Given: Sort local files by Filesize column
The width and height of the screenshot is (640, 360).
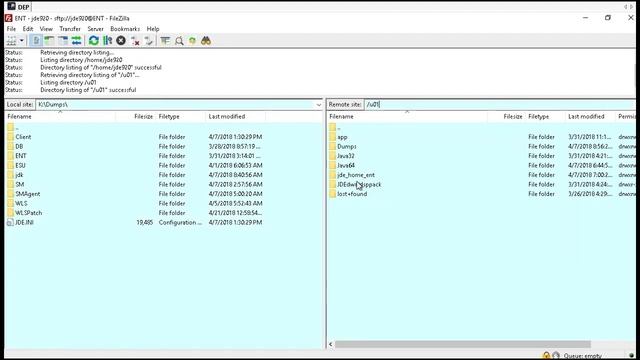Looking at the screenshot, I should 136,116.
